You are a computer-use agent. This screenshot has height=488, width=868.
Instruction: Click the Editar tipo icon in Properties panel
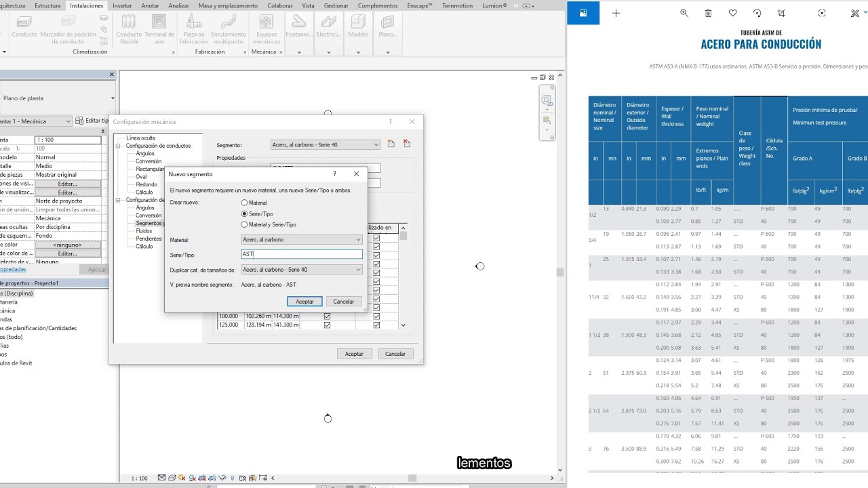80,121
